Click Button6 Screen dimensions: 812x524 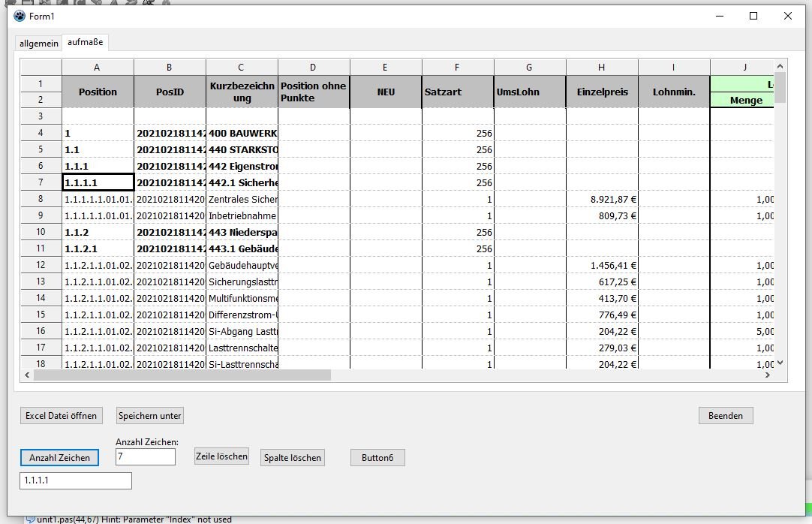pos(377,457)
